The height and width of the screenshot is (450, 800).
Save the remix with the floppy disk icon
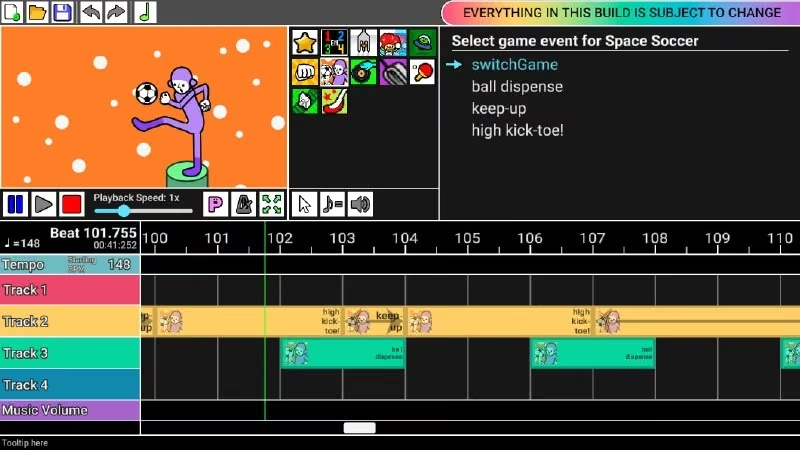click(x=62, y=12)
